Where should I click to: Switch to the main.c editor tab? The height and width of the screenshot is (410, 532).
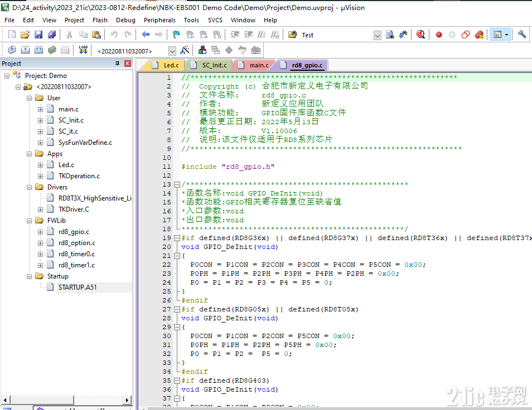point(254,65)
